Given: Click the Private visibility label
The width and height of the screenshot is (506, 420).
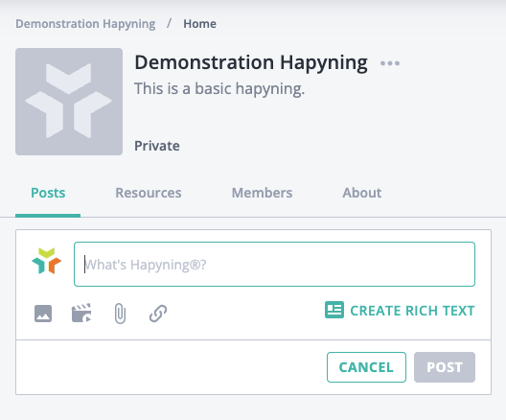Looking at the screenshot, I should tap(157, 146).
